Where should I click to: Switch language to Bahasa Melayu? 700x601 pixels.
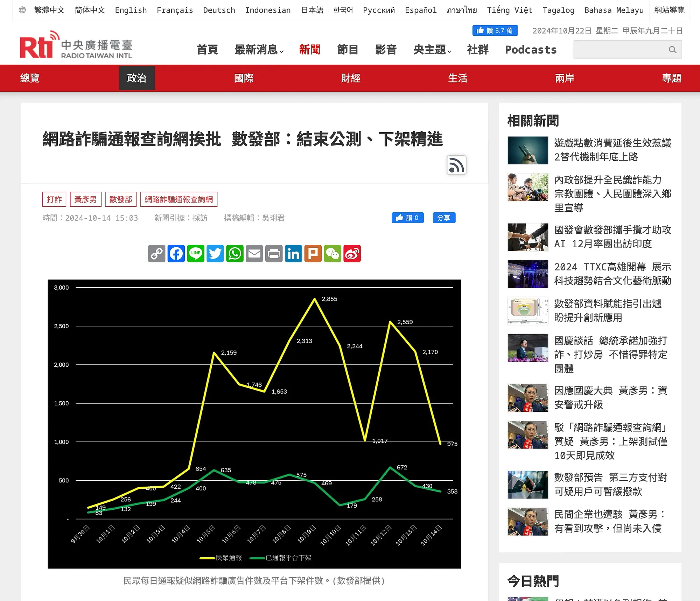(614, 10)
